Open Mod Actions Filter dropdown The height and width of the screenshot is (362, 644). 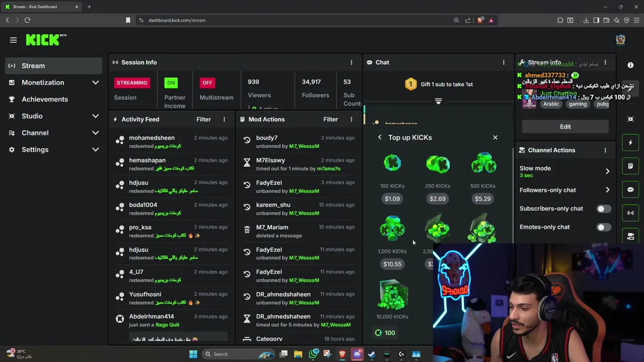(x=331, y=119)
